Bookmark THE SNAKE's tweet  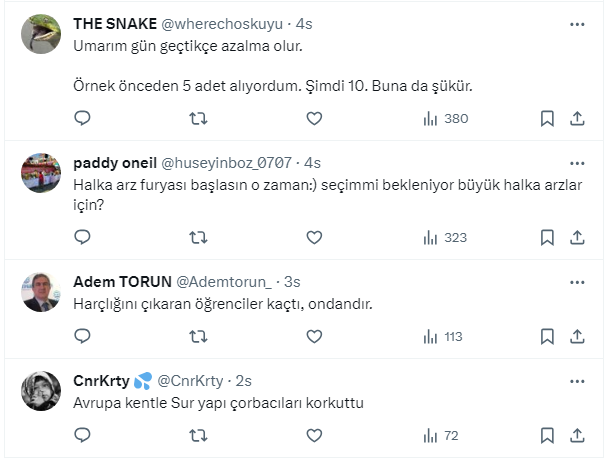pos(547,118)
